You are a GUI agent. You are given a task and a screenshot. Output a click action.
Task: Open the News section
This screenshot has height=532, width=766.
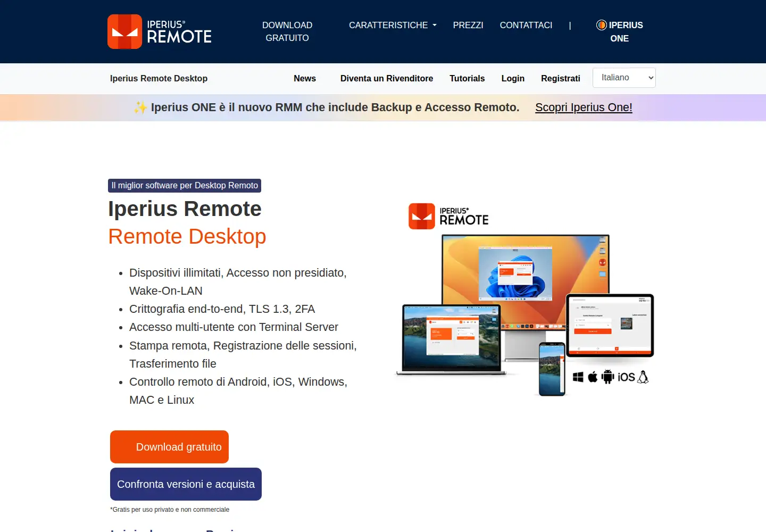click(x=305, y=78)
